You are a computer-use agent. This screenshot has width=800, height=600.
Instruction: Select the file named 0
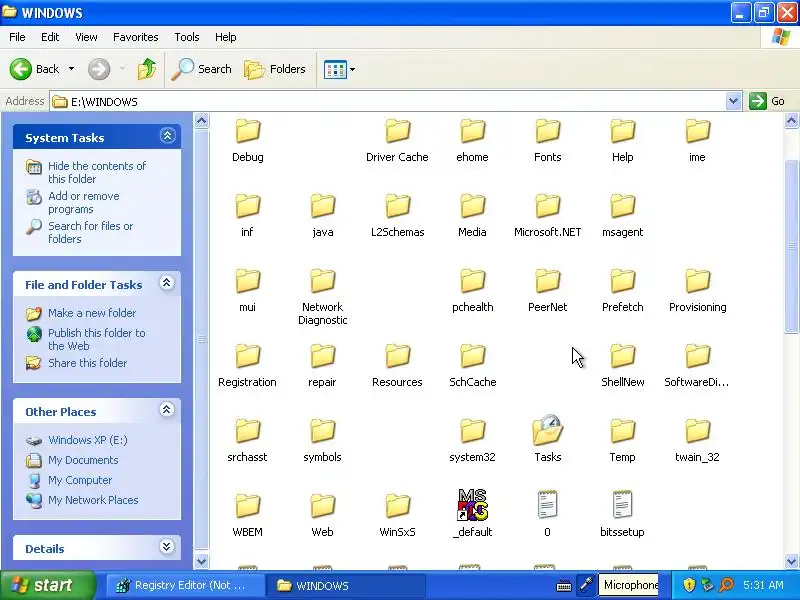pos(547,514)
